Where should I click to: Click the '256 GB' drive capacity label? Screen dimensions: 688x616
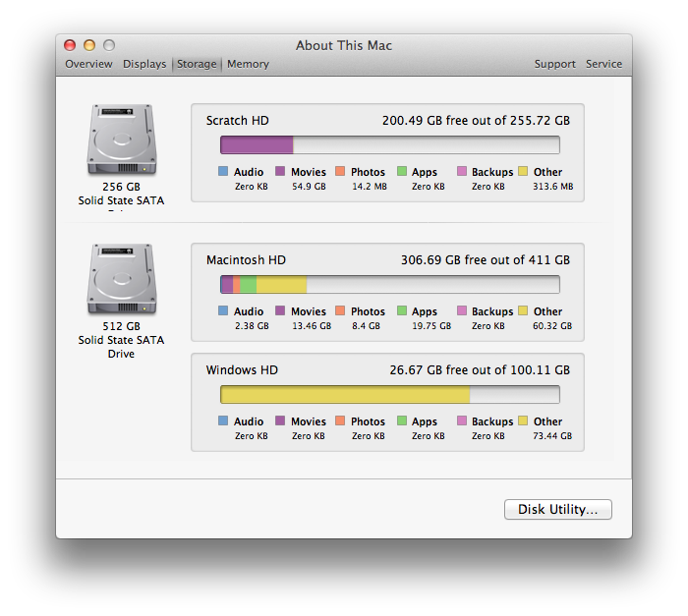[121, 187]
